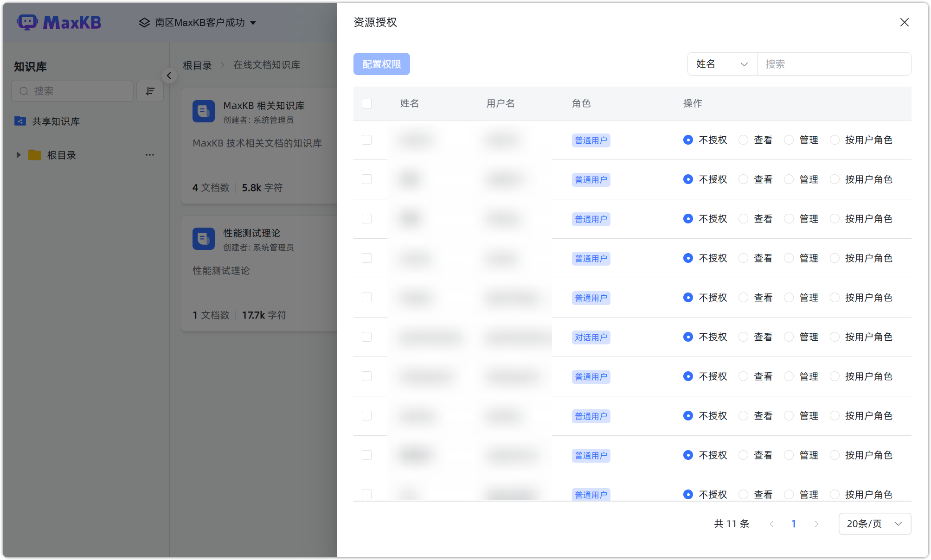Screen dimensions: 931x560
Task: Click page 1 in pagination
Action: click(x=794, y=523)
